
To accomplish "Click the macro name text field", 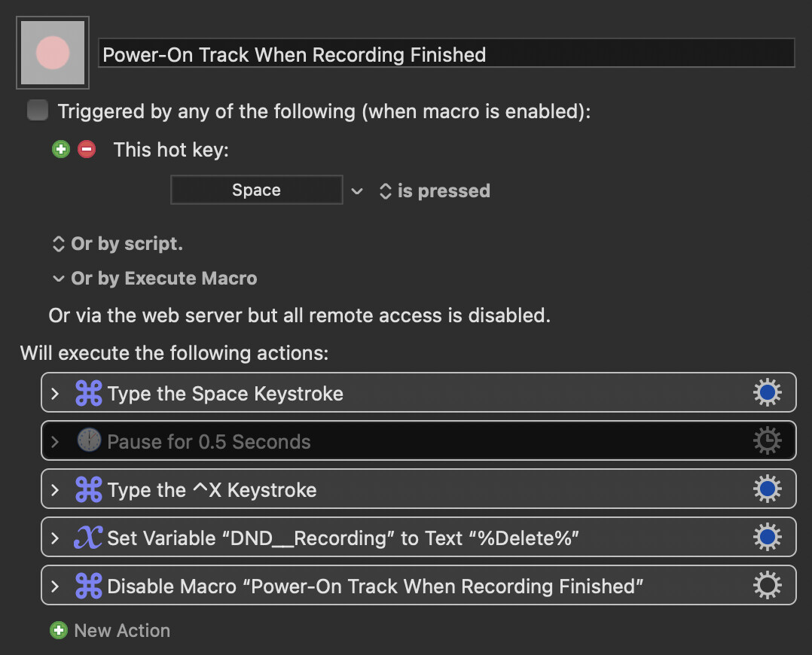I will click(446, 54).
